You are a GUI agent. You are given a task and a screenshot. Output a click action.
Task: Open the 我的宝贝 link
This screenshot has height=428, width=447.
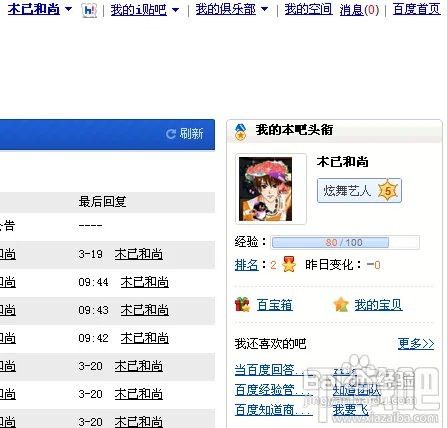(x=378, y=305)
